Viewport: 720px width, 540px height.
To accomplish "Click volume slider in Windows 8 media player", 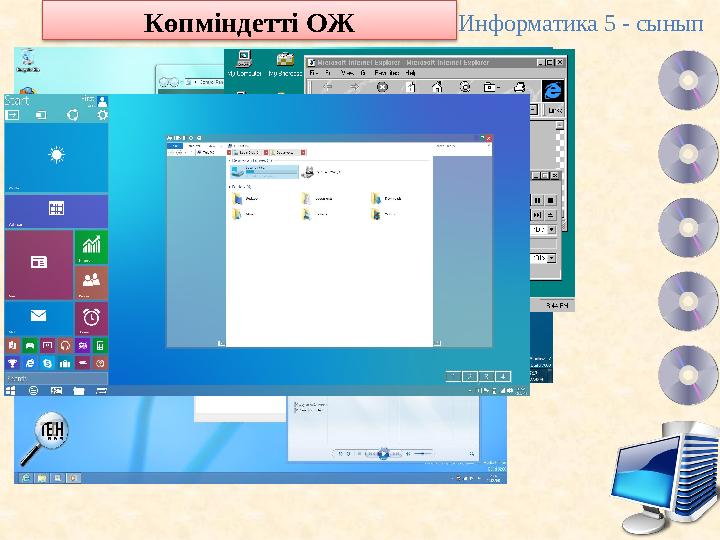I will click(423, 454).
